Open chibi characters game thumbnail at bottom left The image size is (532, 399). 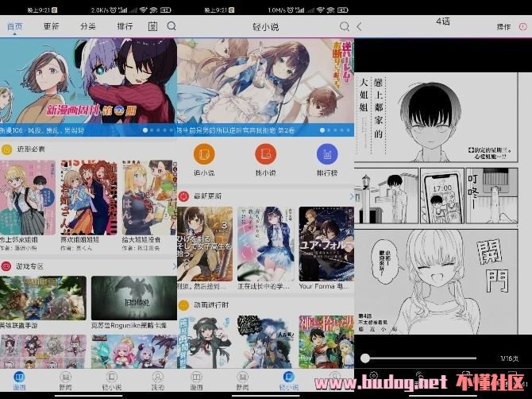[43, 351]
